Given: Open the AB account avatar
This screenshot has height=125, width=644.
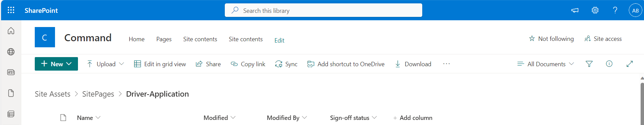Looking at the screenshot, I should [636, 10].
